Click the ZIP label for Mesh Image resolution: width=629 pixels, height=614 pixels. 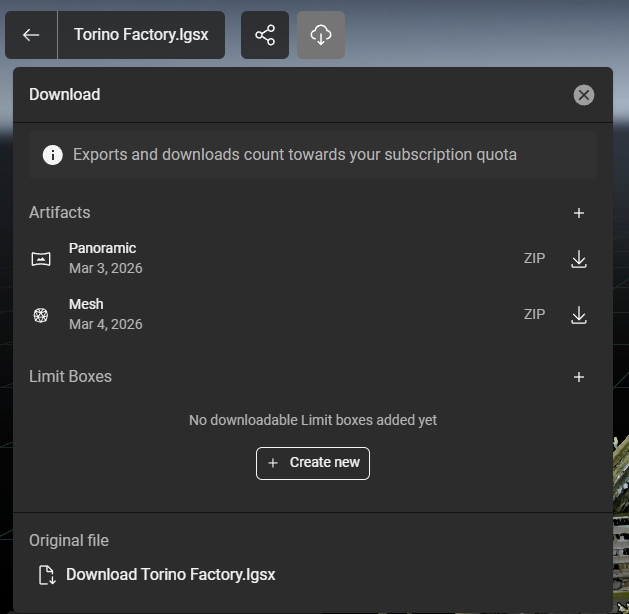point(534,314)
